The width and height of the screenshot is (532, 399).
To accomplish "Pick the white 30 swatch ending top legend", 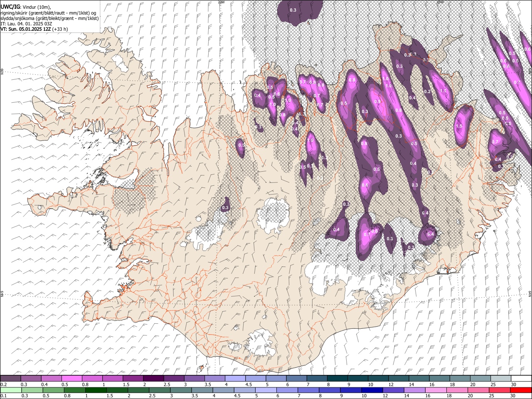I will (x=521, y=379).
